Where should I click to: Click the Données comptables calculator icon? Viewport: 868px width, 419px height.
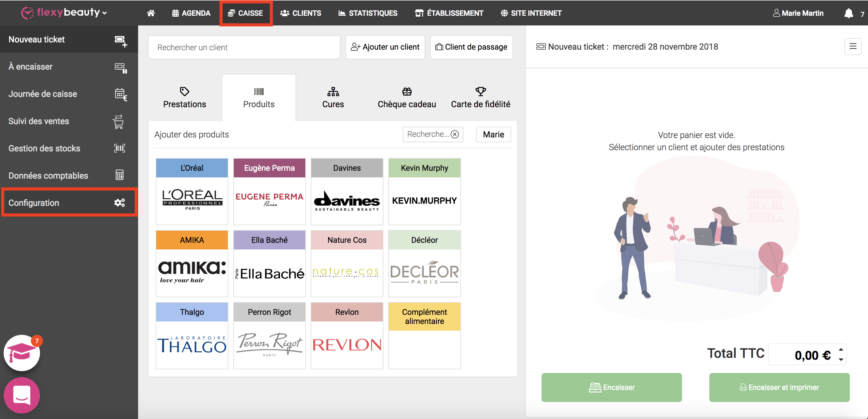point(120,175)
